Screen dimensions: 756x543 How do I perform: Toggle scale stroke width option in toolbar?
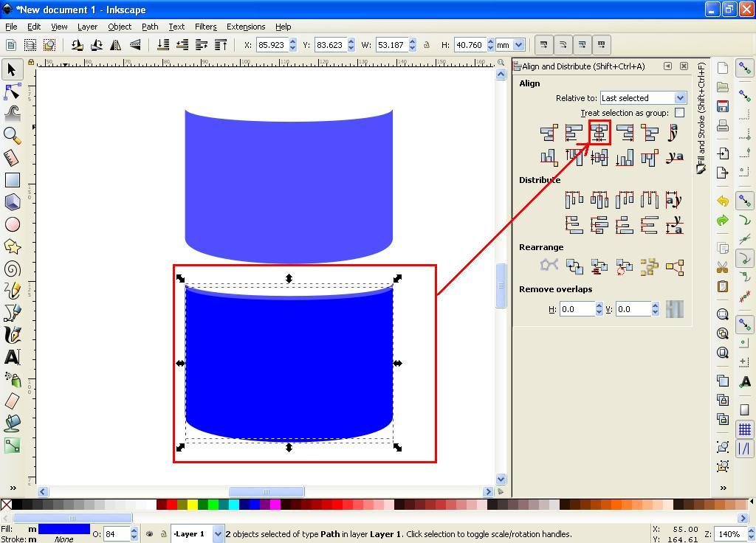pos(544,45)
